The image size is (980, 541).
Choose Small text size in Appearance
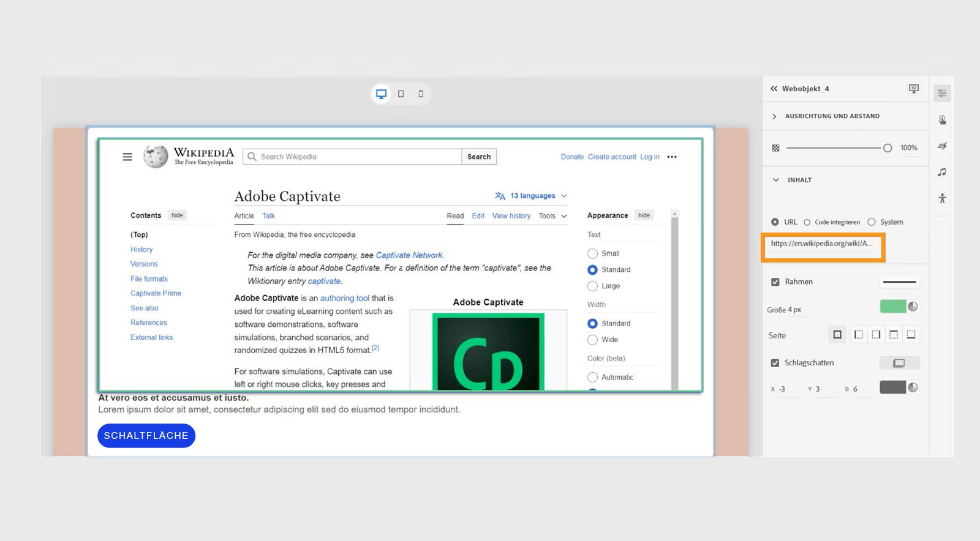click(592, 253)
